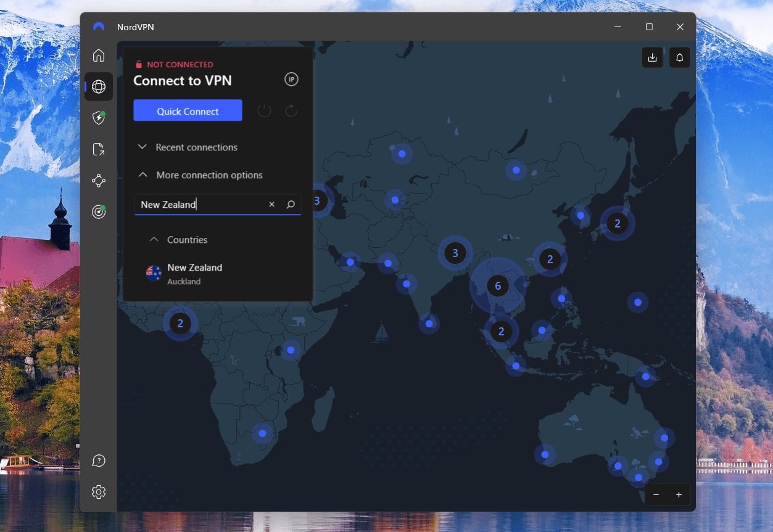Open NordVPN settings via the gear
This screenshot has width=773, height=532.
(x=99, y=491)
